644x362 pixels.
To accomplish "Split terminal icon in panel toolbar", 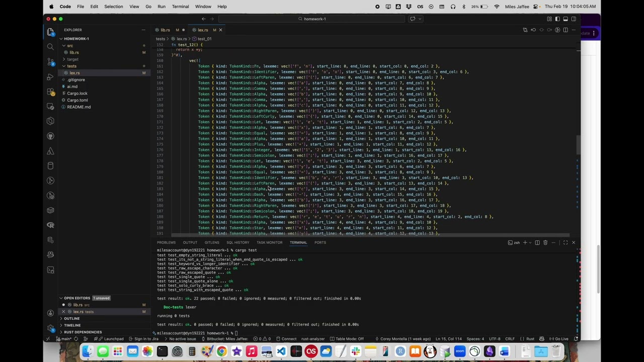I will [x=537, y=242].
